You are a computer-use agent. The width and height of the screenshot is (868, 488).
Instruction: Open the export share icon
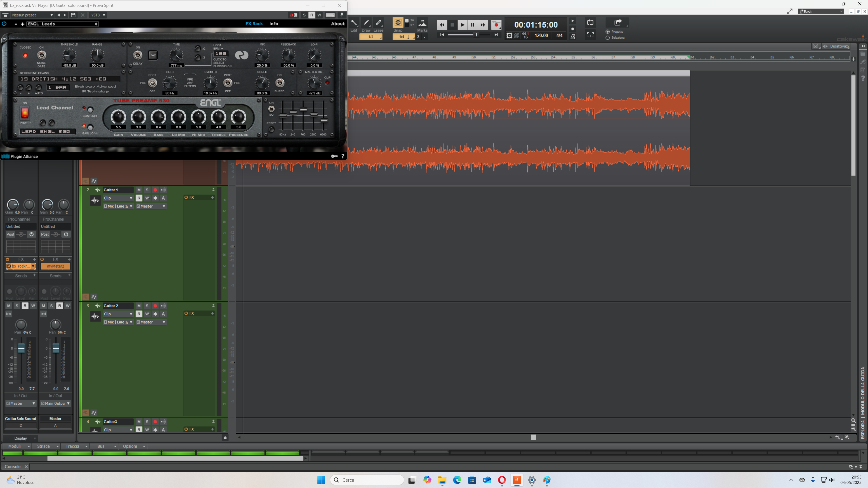(x=618, y=23)
